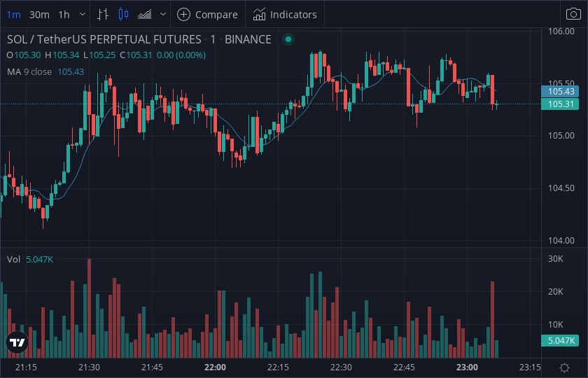The image size is (588, 378).
Task: Click the Vol indicator label
Action: [13, 259]
